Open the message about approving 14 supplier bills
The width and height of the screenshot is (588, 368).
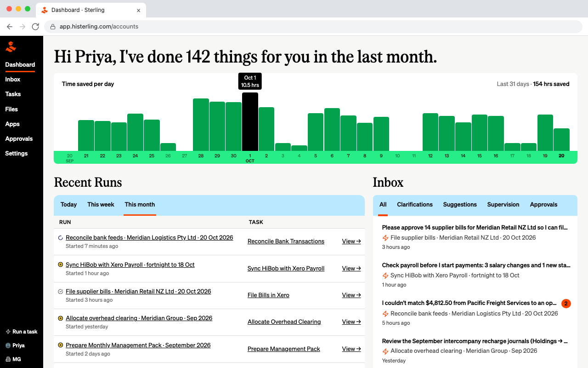pos(475,228)
